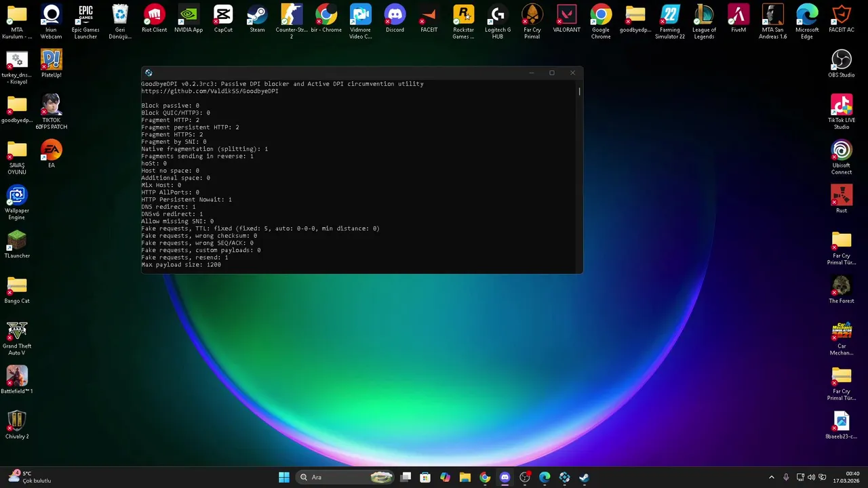Expand the hidden system tray icons

[771, 477]
